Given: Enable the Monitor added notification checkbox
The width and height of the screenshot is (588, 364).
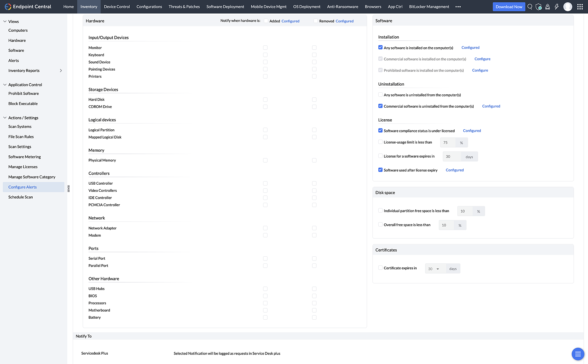Looking at the screenshot, I should point(265,48).
